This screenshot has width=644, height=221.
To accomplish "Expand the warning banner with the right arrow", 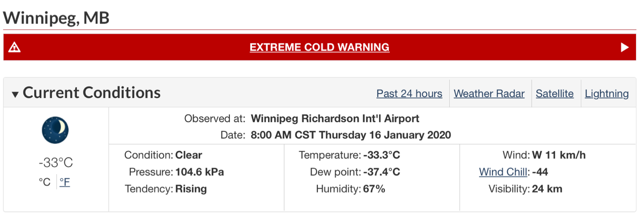I will [624, 47].
